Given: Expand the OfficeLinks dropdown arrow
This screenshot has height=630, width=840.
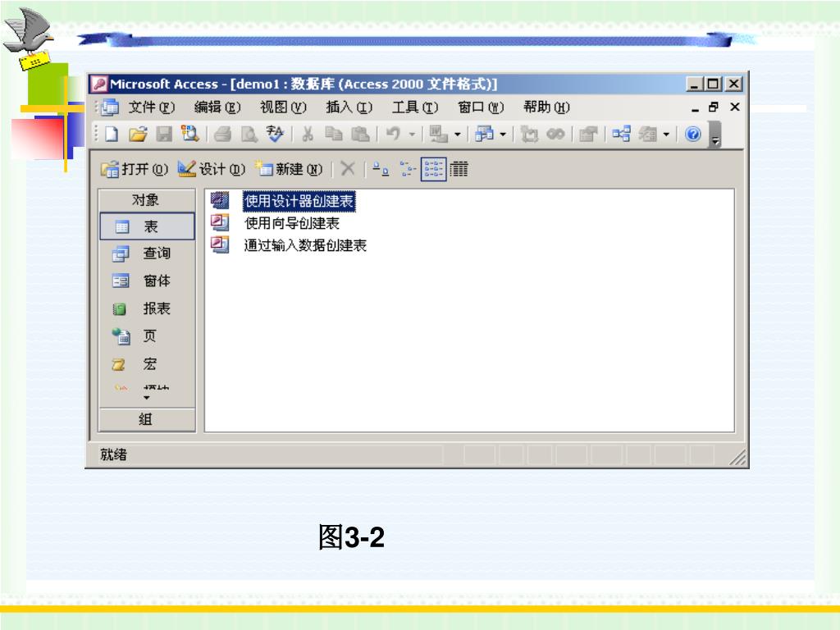Looking at the screenshot, I should click(x=458, y=135).
